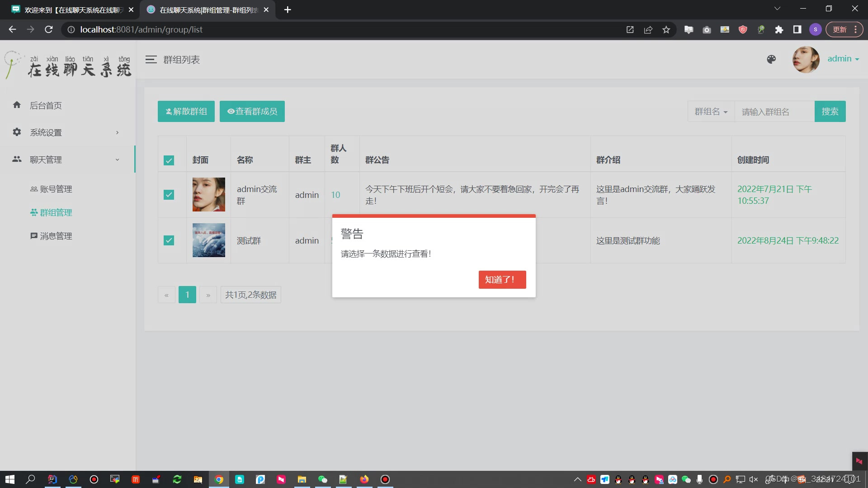Click the 聊天管理 people icon

coord(17,159)
